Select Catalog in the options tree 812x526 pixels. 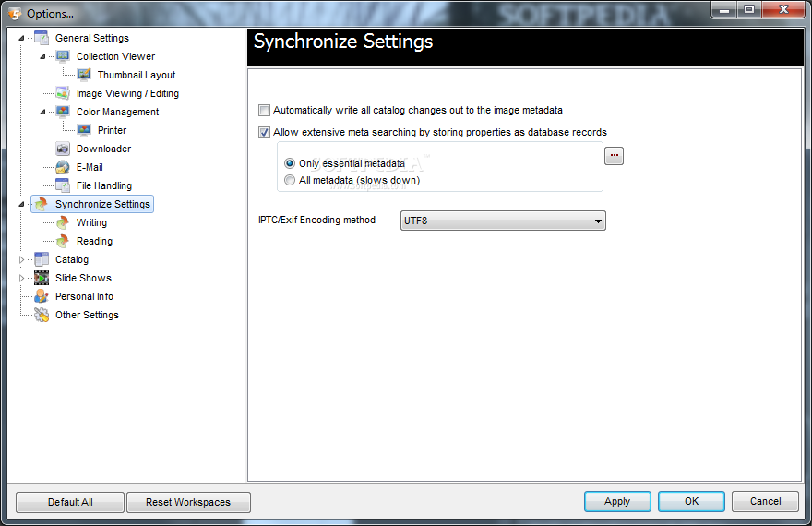pyautogui.click(x=72, y=259)
